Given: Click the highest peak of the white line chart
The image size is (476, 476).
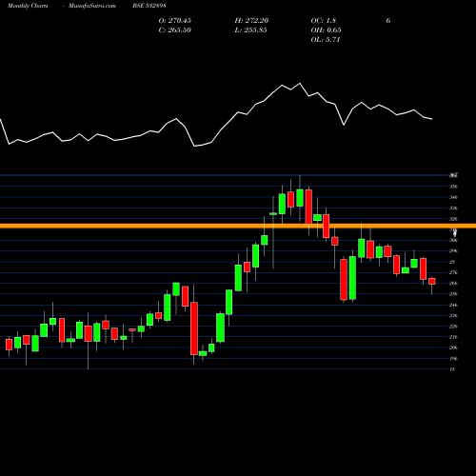Looking at the screenshot, I should [300, 84].
